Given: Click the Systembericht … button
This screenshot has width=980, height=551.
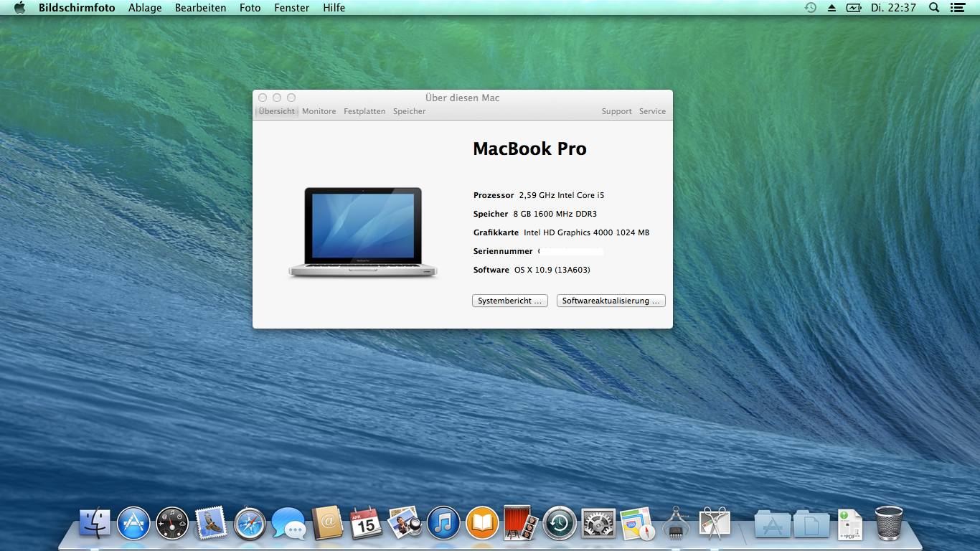Looking at the screenshot, I should click(510, 301).
